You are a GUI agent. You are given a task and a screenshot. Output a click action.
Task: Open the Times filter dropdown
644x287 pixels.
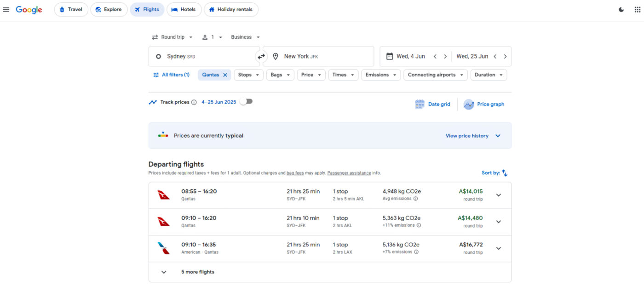click(x=343, y=75)
